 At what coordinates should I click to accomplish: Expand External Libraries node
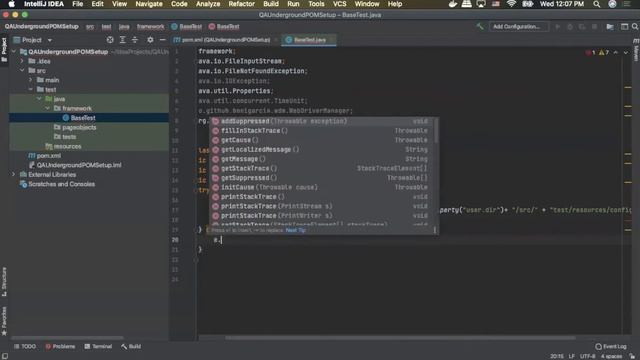(13, 174)
